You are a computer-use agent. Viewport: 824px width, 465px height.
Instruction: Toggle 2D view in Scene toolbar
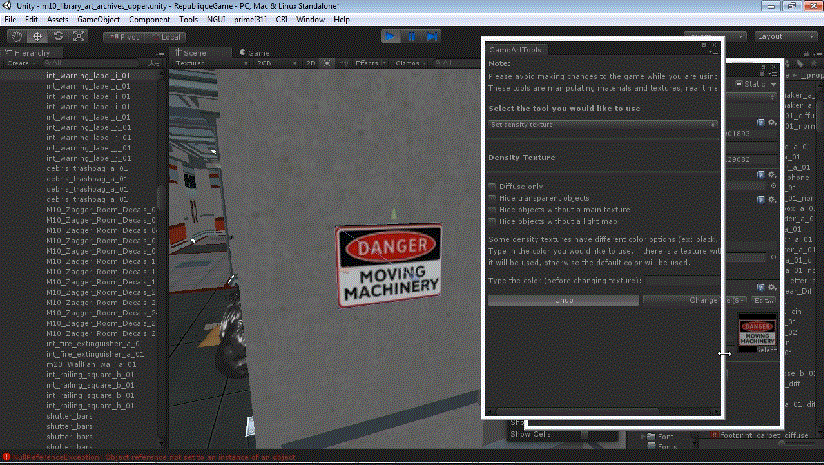pyautogui.click(x=311, y=64)
